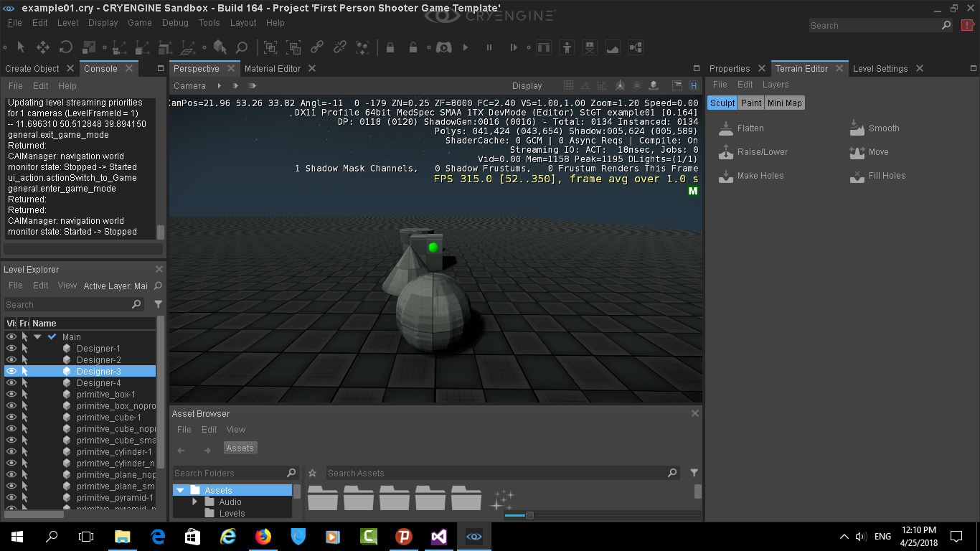Click the humanoid figure icon in toolbar
This screenshot has width=980, height=551.
567,47
